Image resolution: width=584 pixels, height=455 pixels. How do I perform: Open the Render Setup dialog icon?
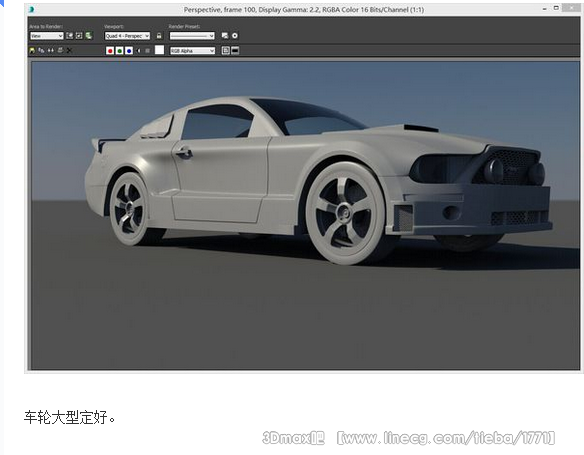(225, 36)
